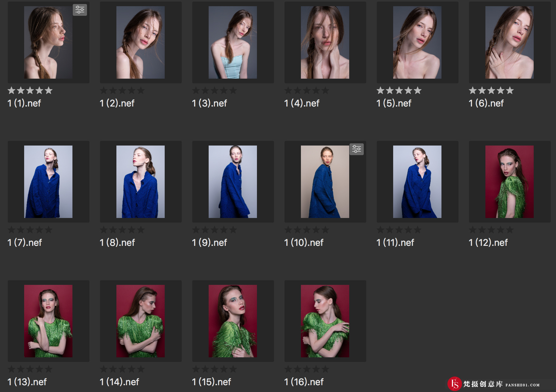Click filename label 1 (14).nef
This screenshot has height=392, width=556.
point(119,382)
